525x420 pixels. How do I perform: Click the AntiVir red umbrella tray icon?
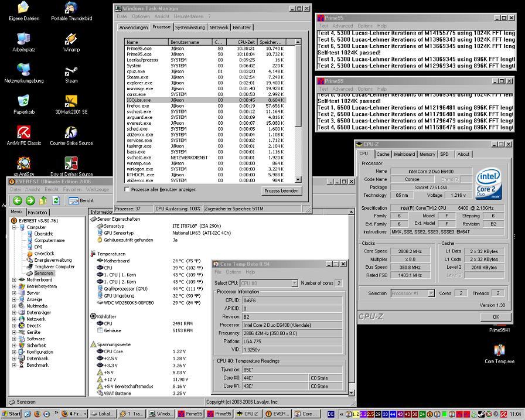(x=503, y=414)
